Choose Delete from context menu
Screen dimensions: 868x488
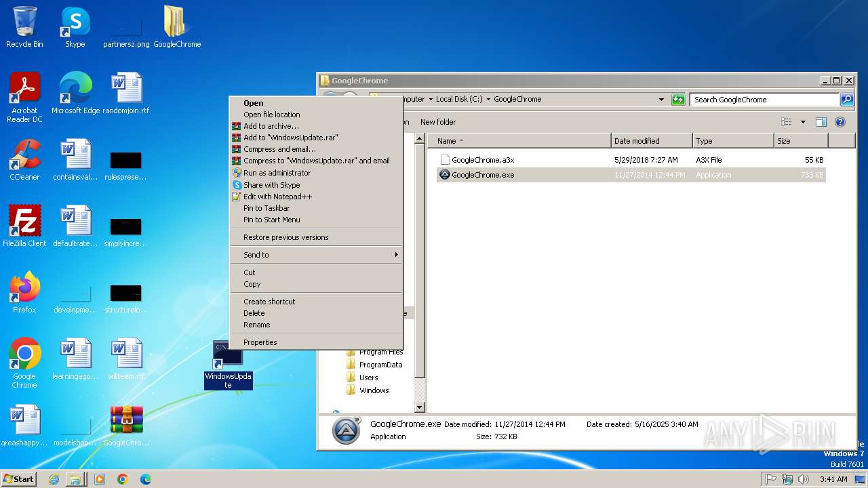click(316, 313)
